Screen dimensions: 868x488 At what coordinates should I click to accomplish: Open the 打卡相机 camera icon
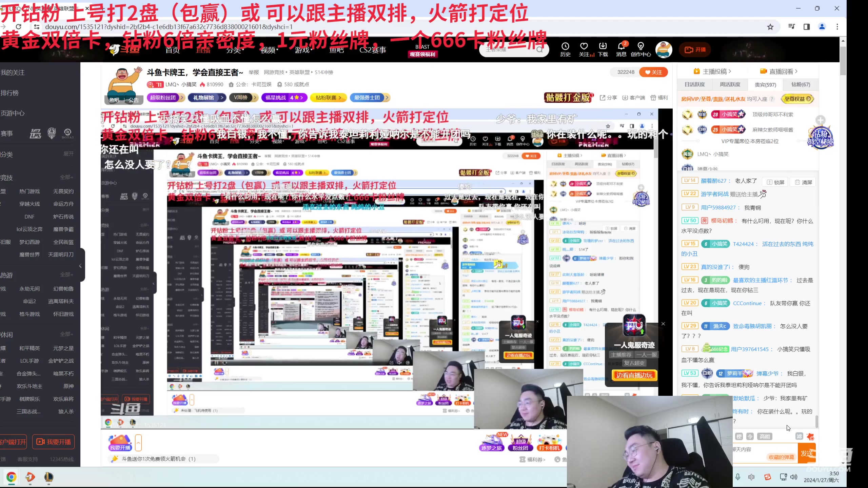coord(549,442)
